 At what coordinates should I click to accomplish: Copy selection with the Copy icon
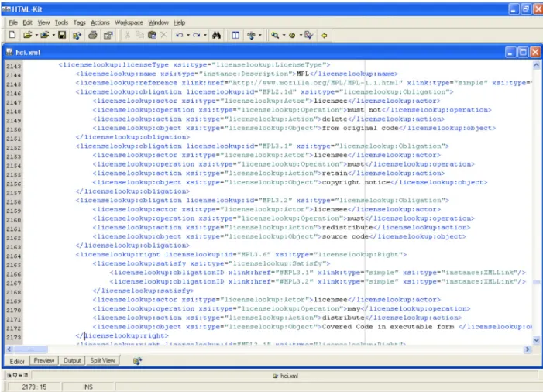pyautogui.click(x=139, y=35)
